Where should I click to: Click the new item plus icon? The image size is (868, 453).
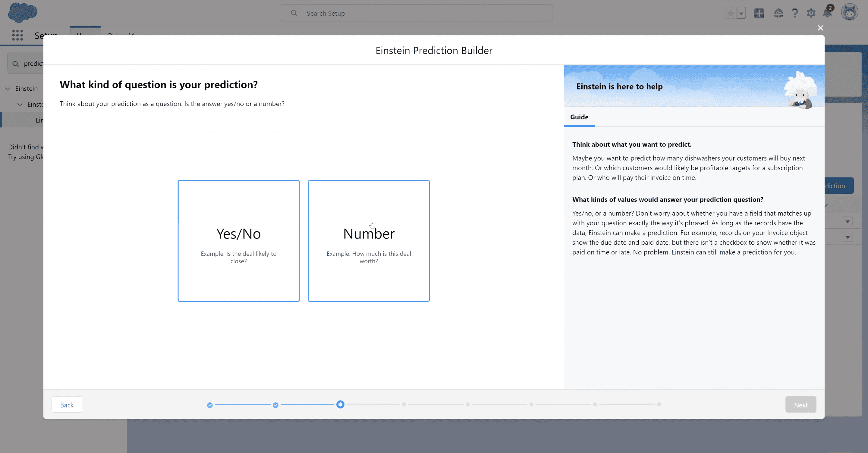click(x=760, y=13)
